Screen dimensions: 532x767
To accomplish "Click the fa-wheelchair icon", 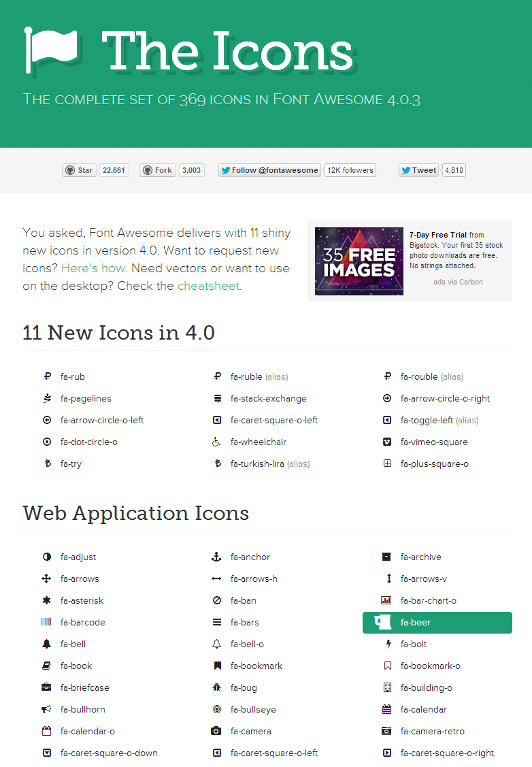I will [x=216, y=442].
